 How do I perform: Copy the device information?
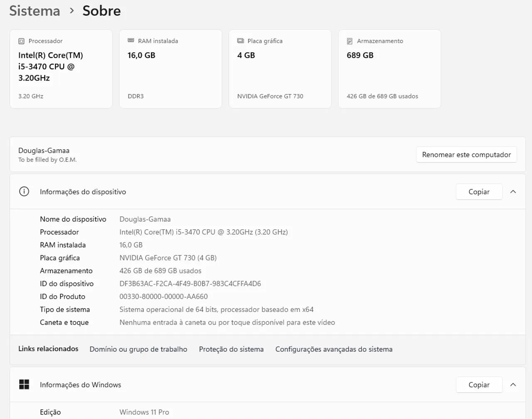click(x=479, y=191)
